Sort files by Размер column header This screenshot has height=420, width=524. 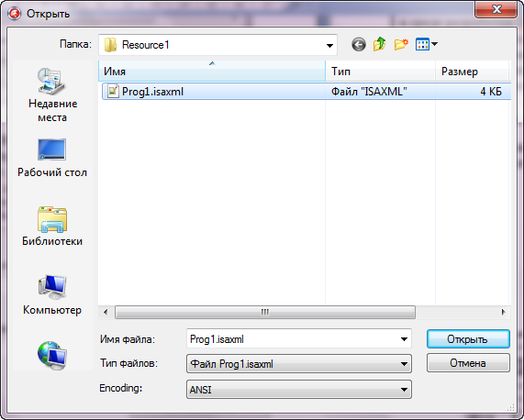tap(473, 72)
